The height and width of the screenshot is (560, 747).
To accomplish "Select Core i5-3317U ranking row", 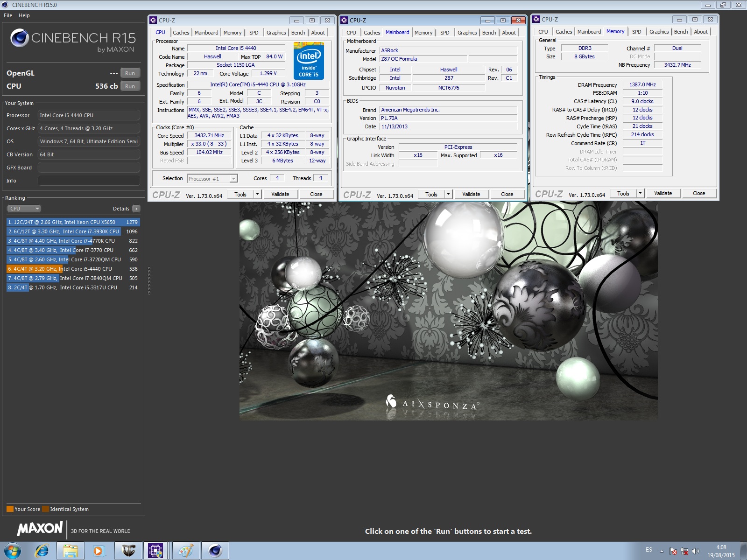I will coord(73,287).
